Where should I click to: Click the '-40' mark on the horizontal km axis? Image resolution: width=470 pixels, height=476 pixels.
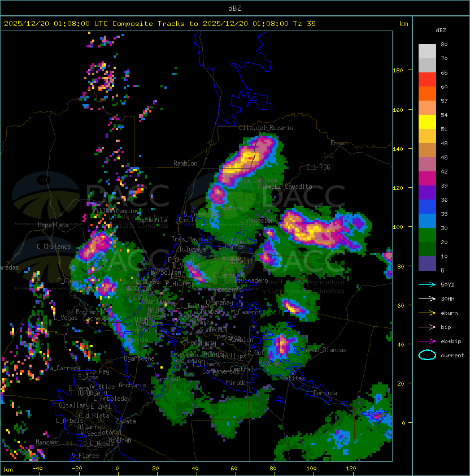click(x=37, y=469)
